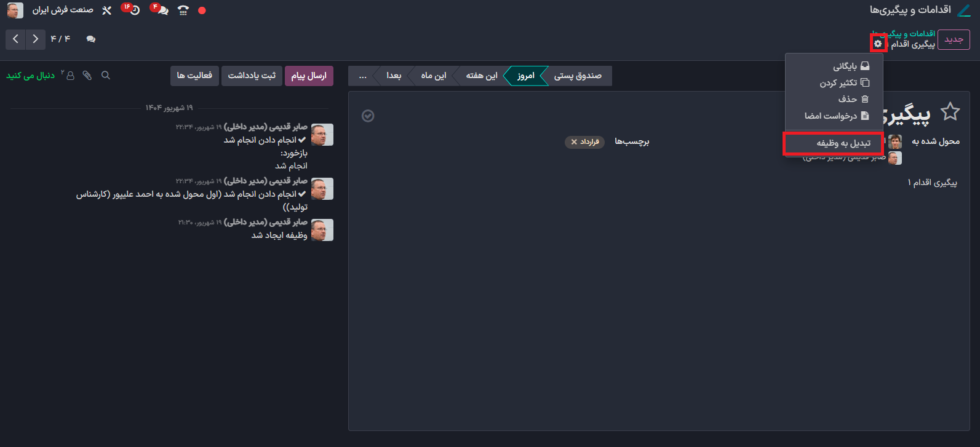Toggle the star favorite icon
Viewport: 980px width, 447px height.
950,112
